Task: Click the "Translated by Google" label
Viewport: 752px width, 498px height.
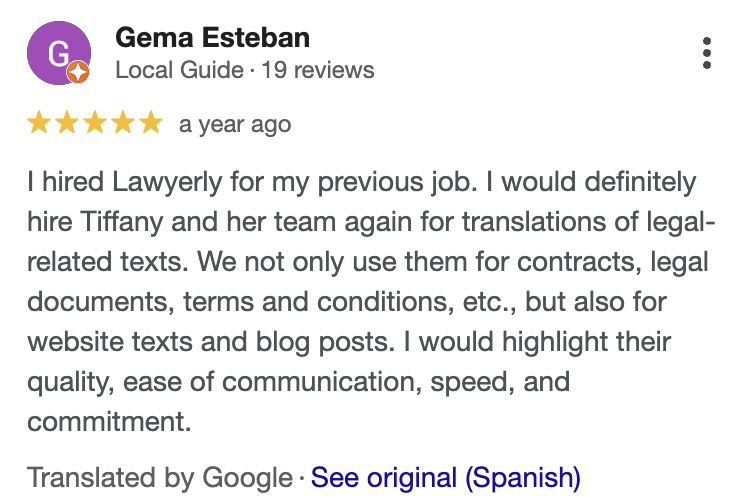Action: click(x=160, y=476)
